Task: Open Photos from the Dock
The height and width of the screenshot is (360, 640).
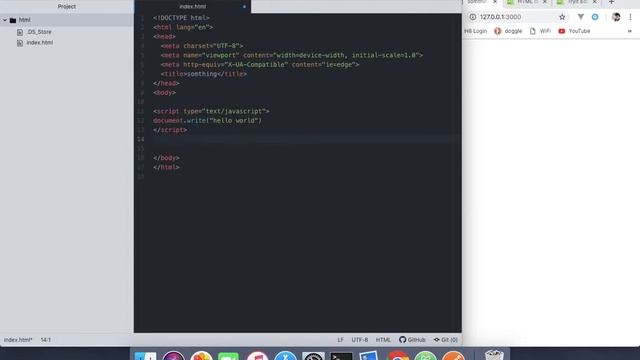Action: (201, 356)
